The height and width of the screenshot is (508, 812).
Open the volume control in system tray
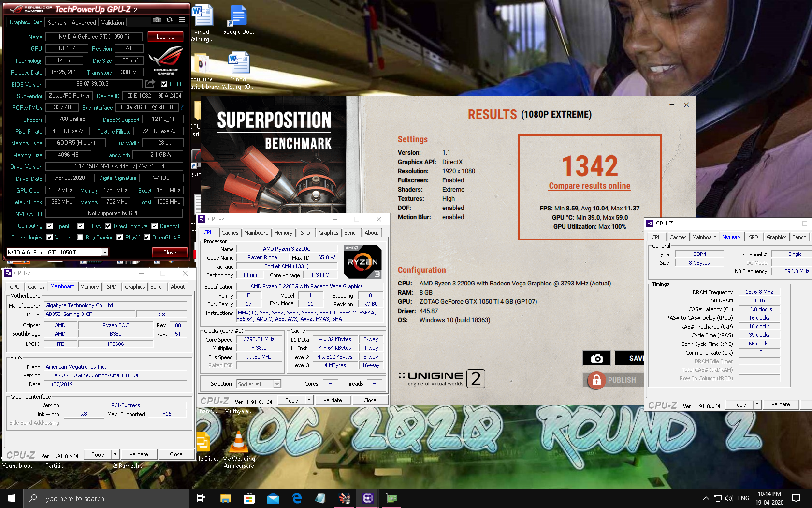point(729,498)
